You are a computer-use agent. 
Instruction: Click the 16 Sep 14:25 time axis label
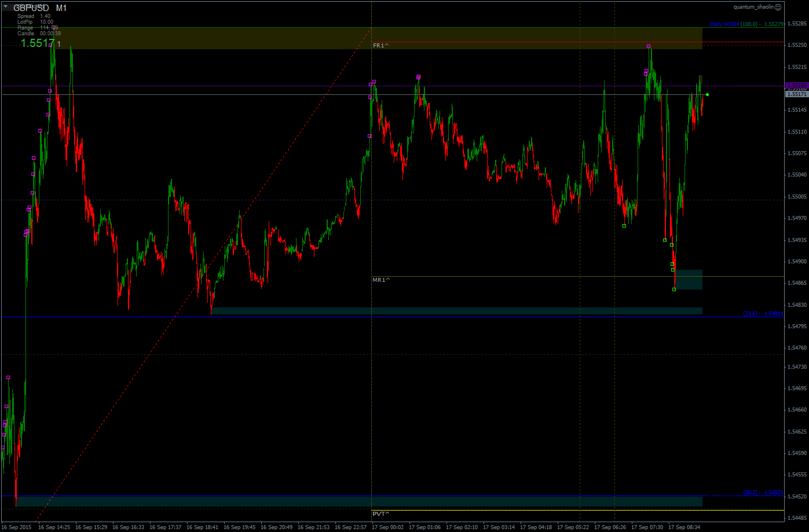coord(54,527)
